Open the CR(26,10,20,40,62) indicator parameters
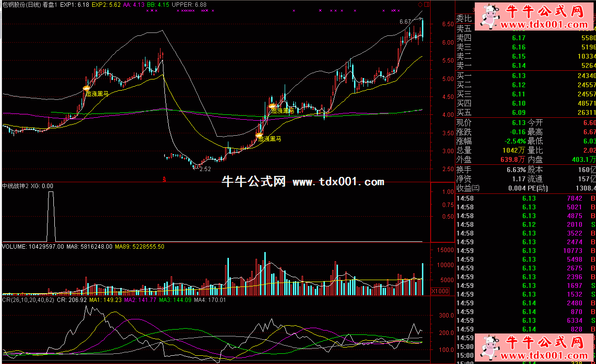 [x=27, y=300]
